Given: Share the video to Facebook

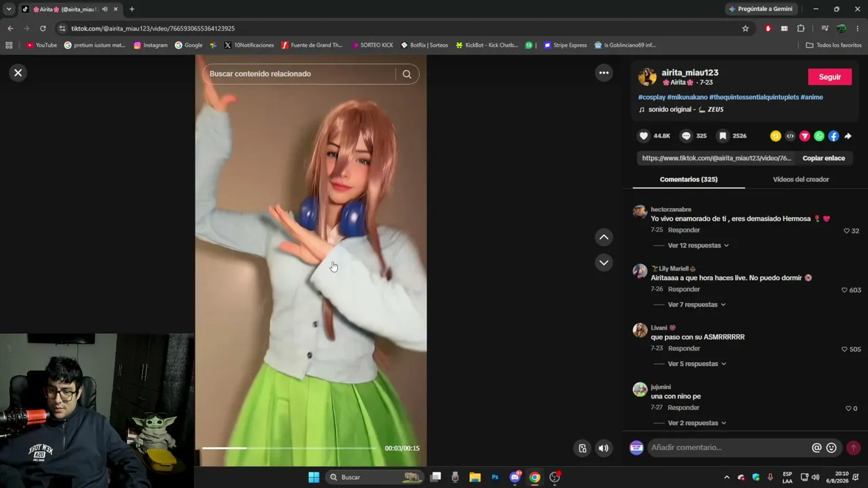Looking at the screenshot, I should pyautogui.click(x=833, y=136).
